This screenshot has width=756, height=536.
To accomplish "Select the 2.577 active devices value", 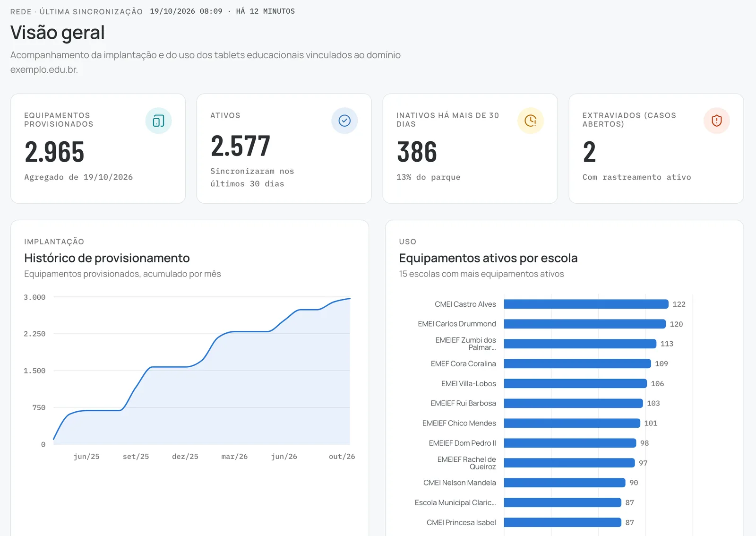I will point(241,146).
